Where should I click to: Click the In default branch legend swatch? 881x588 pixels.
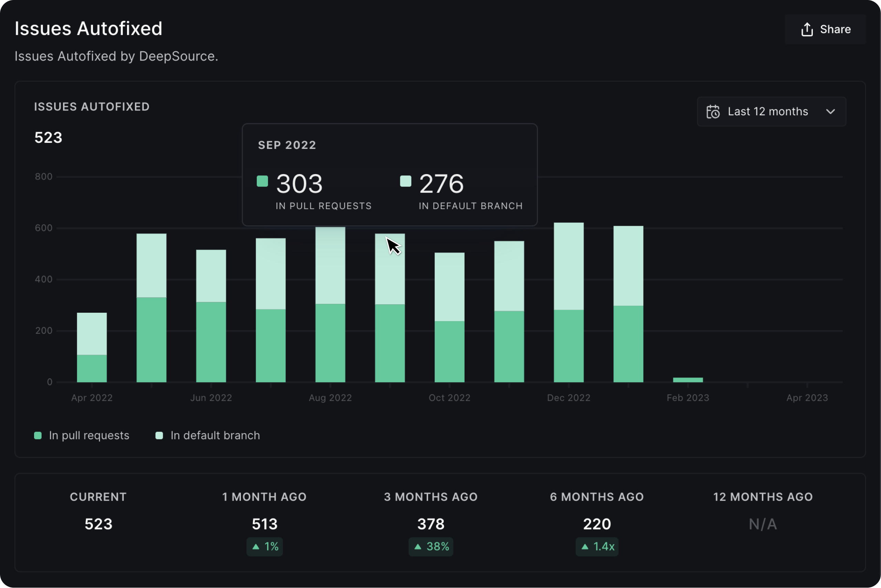point(159,435)
